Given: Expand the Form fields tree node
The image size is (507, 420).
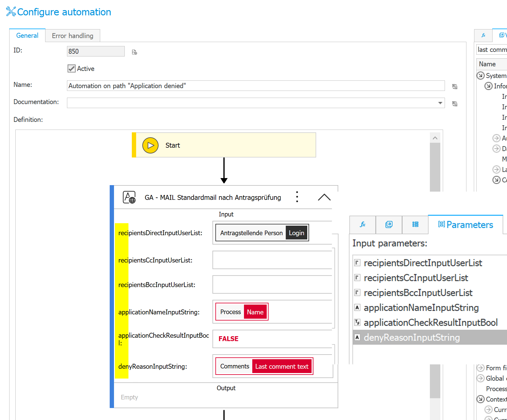Looking at the screenshot, I should (481, 368).
